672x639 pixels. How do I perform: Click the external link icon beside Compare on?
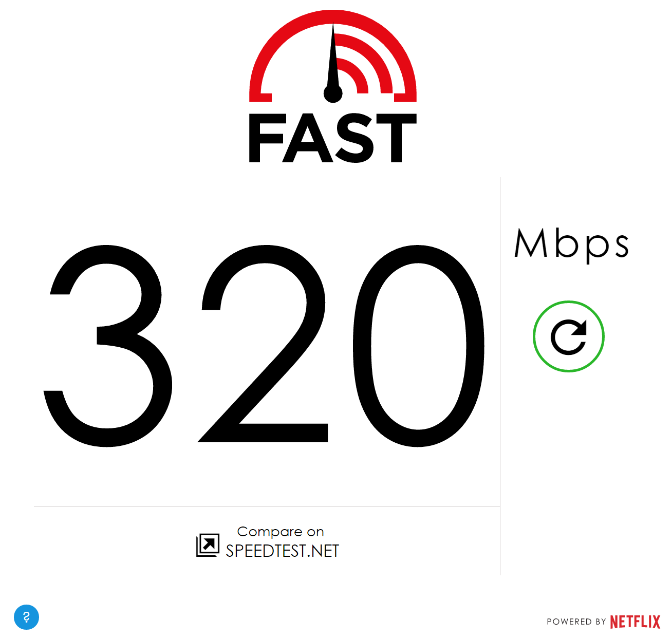point(208,545)
